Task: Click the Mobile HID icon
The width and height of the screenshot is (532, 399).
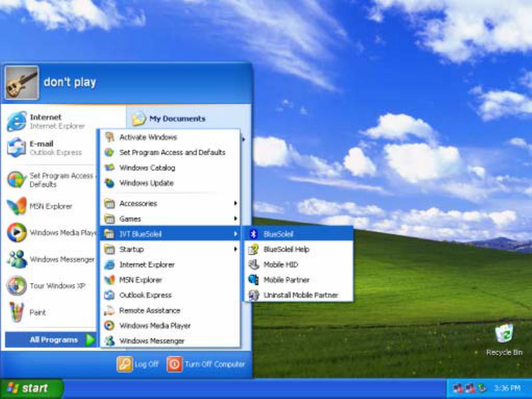Action: [x=253, y=264]
